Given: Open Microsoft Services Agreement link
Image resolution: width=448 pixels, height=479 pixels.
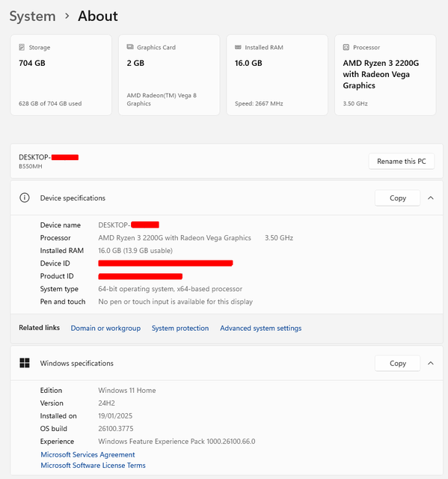Looking at the screenshot, I should coord(88,454).
